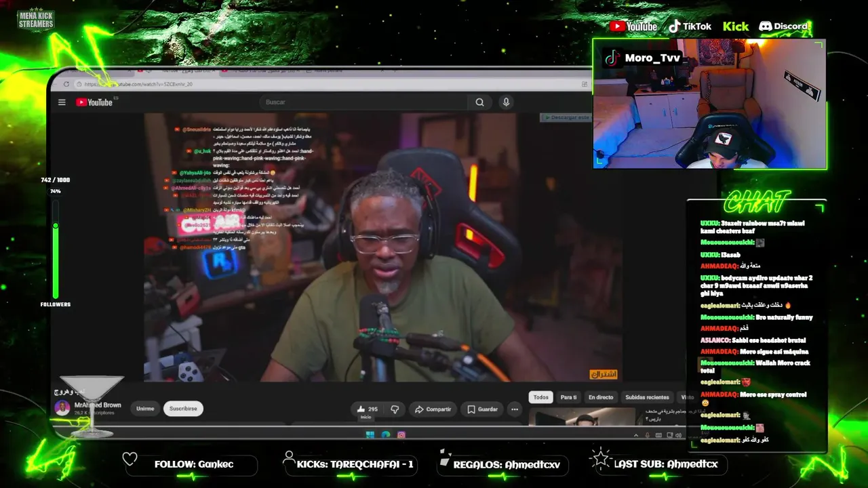868x488 pixels.
Task: Save the video with Guardar
Action: [x=483, y=409]
